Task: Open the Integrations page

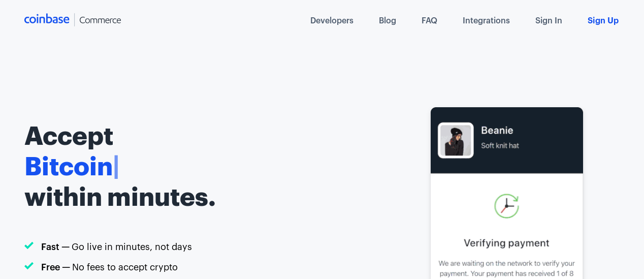Action: [486, 20]
